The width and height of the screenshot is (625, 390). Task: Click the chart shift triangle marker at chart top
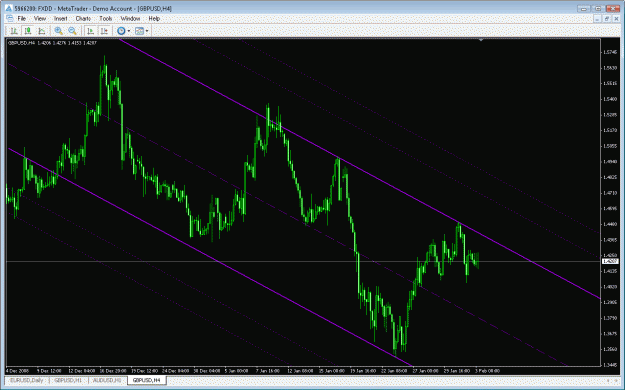click(481, 40)
